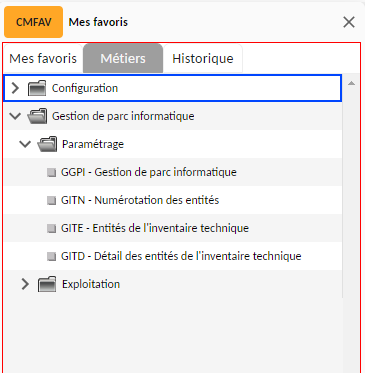This screenshot has height=373, width=365.
Task: Collapse Gestion de parc informatique chevron
Action: tap(15, 116)
